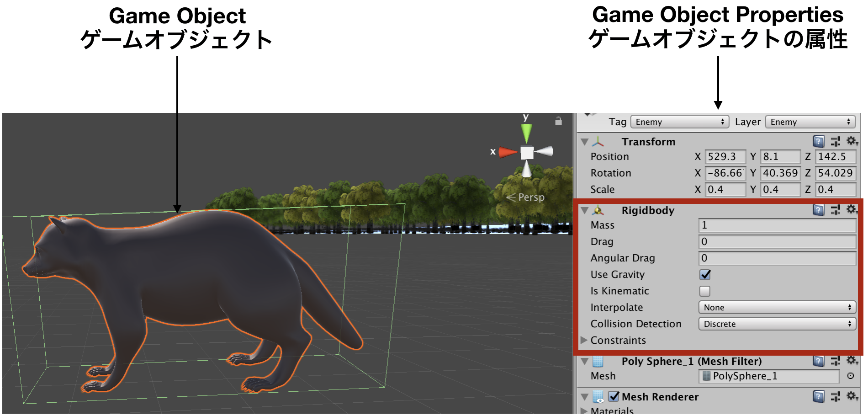Click the Mesh object picker circle
Screen dimensions: 868x416
(851, 376)
